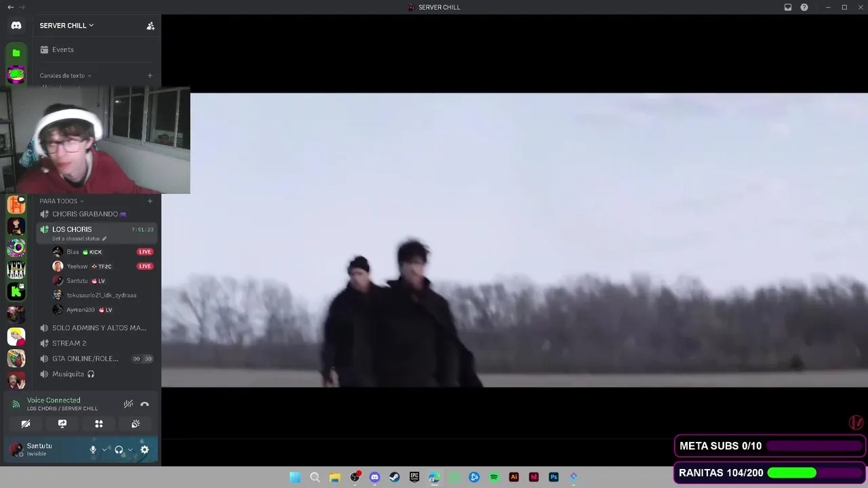Select tokusaurio21_idk_zydraaa in voice list
This screenshot has height=488, width=868.
(x=102, y=296)
